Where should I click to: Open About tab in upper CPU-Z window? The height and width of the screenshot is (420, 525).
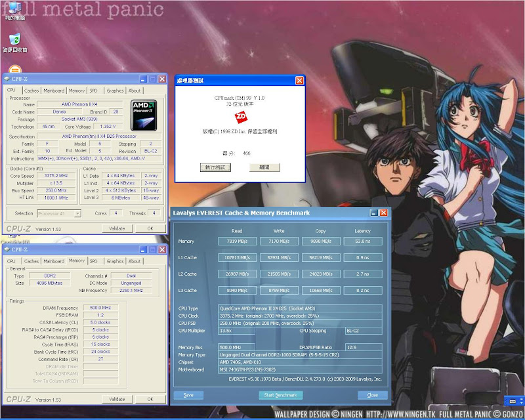135,91
